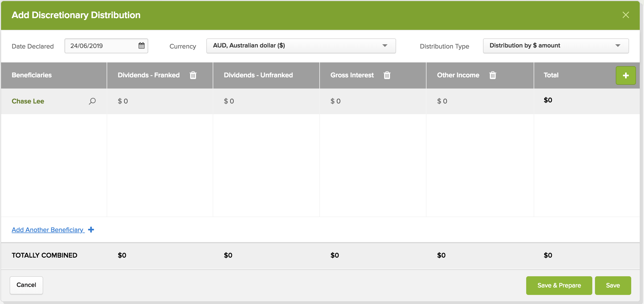The width and height of the screenshot is (644, 304).
Task: Delete the Dividends - Franked column
Action: (x=193, y=75)
